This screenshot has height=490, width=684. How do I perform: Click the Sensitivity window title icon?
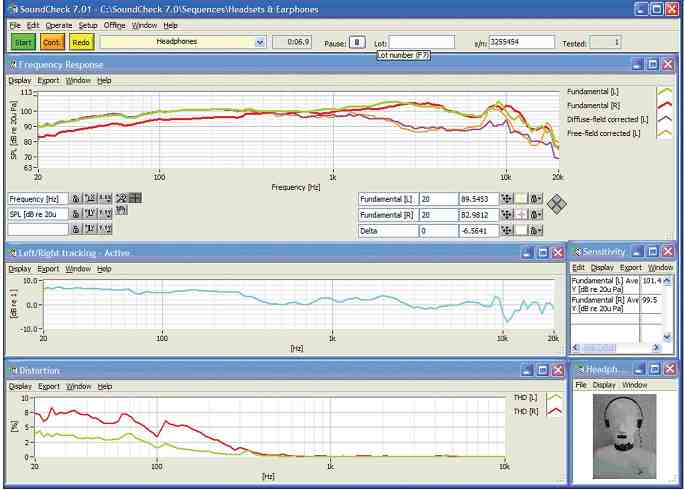(578, 252)
